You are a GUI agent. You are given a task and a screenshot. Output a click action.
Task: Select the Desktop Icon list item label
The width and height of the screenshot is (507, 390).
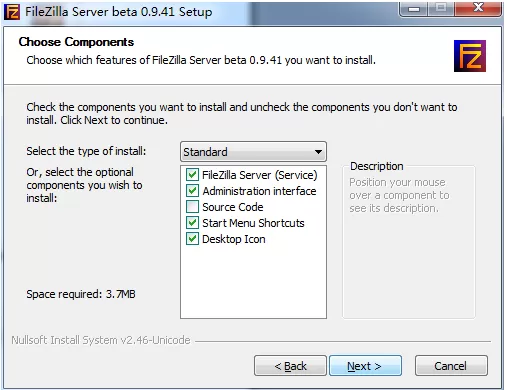click(x=234, y=239)
